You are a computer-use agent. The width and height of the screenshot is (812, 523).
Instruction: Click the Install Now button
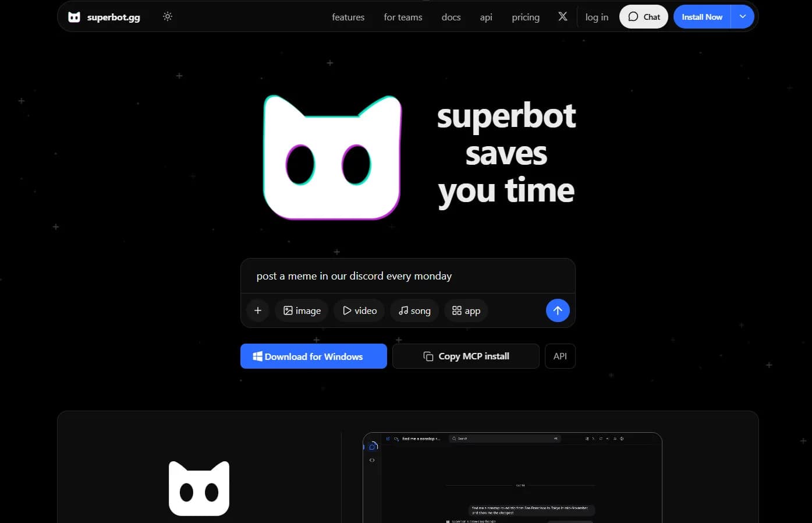coord(702,16)
